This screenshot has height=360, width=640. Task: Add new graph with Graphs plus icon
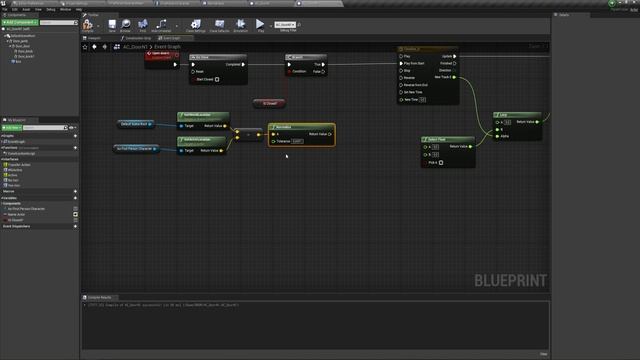pyautogui.click(x=75, y=136)
